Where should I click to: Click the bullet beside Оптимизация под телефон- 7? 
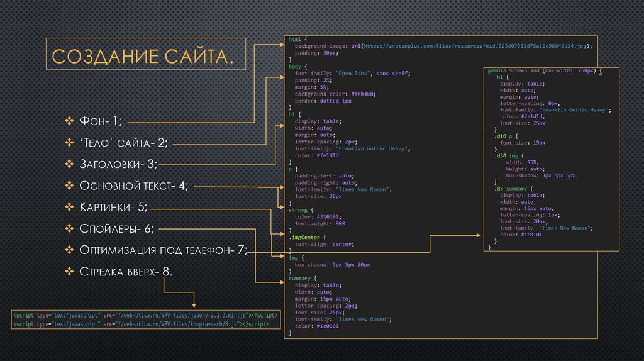coord(70,250)
